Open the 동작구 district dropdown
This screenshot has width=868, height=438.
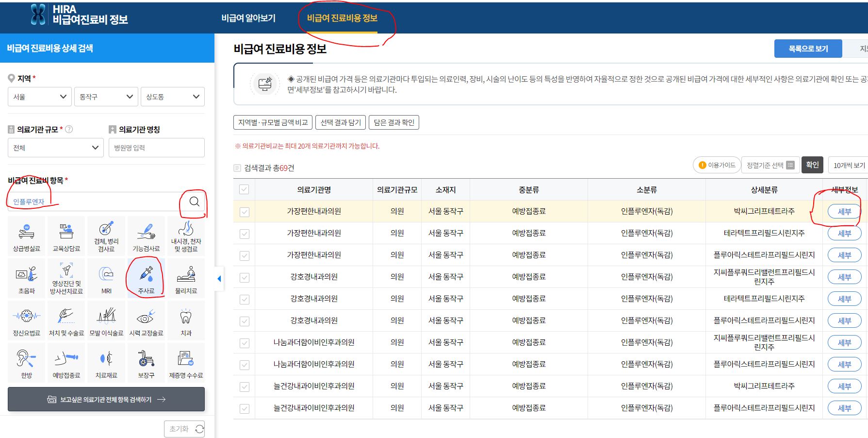pyautogui.click(x=106, y=97)
